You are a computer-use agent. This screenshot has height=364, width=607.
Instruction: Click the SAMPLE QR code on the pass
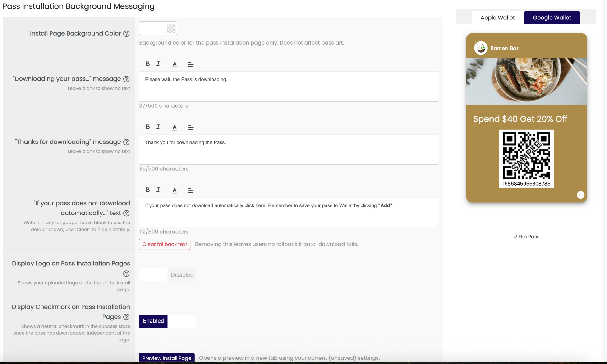[x=526, y=156]
